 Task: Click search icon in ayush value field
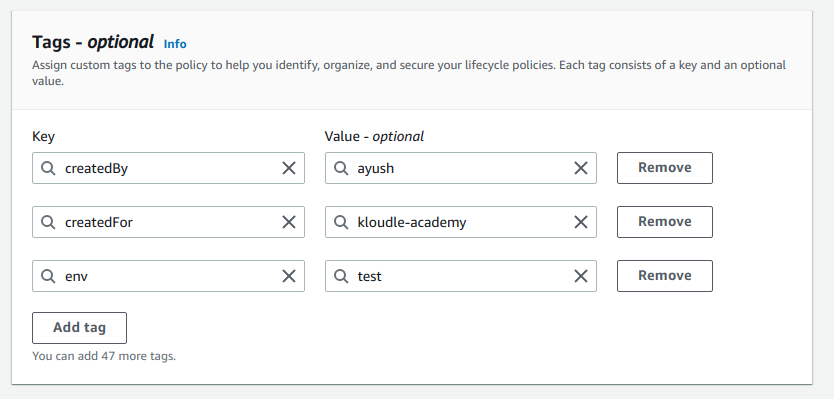pyautogui.click(x=341, y=168)
